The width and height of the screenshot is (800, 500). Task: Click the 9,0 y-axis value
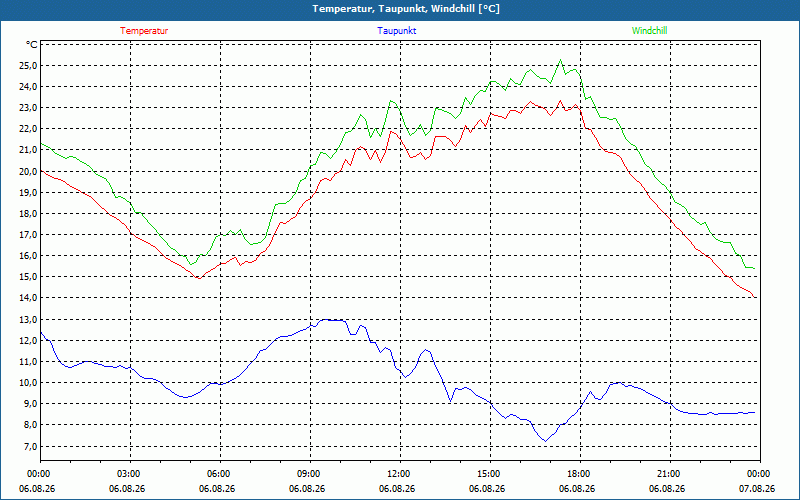point(31,404)
